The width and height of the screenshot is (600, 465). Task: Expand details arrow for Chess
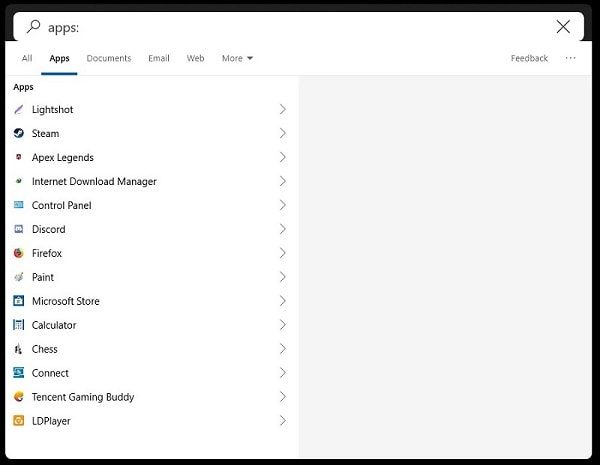point(283,349)
